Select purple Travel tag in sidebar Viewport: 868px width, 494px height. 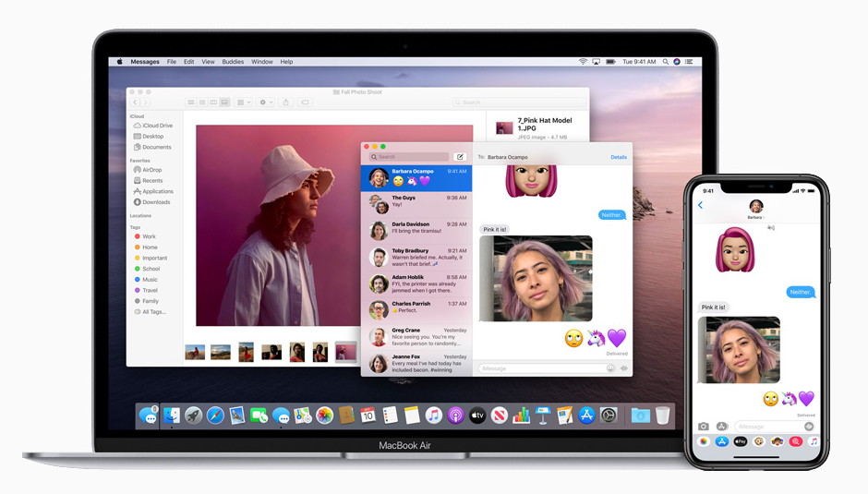[146, 290]
